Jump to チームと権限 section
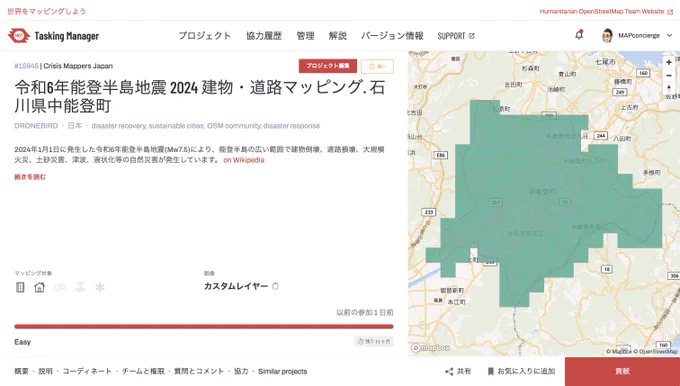 point(143,371)
